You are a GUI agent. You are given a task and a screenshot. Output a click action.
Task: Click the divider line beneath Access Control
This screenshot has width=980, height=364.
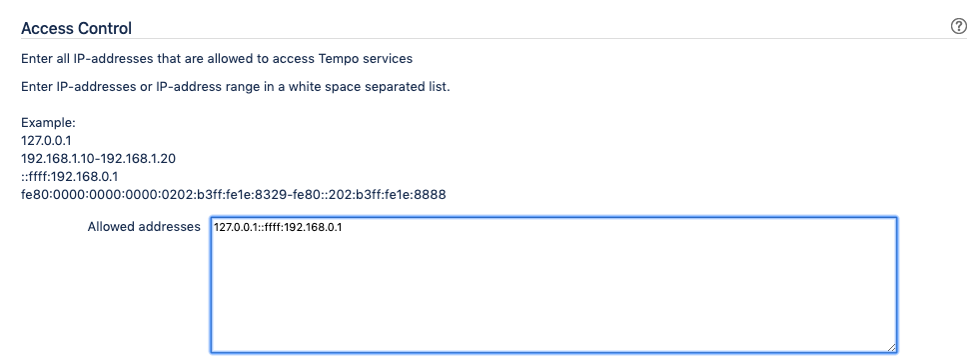[493, 38]
